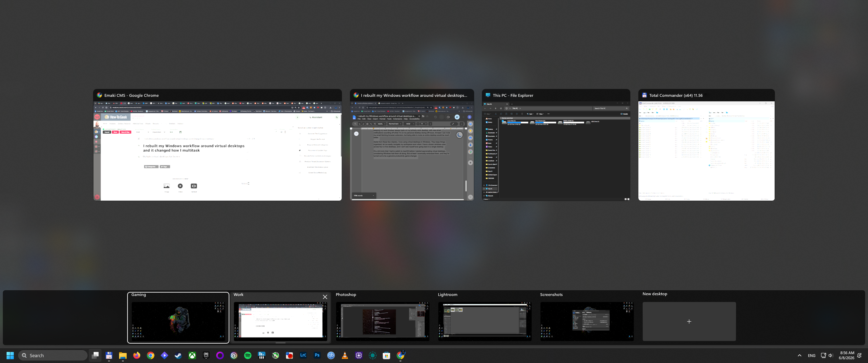Open the volume speaker tray icon
This screenshot has width=868, height=363.
tap(831, 355)
